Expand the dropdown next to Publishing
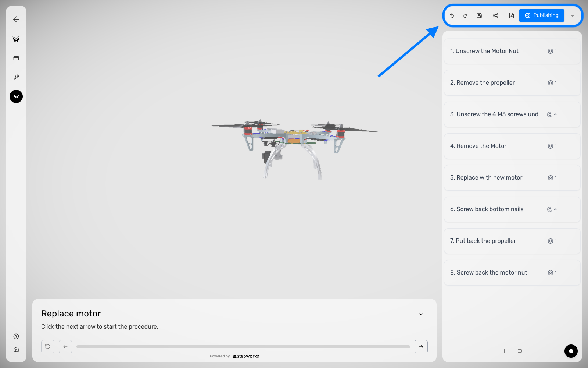 pyautogui.click(x=573, y=15)
